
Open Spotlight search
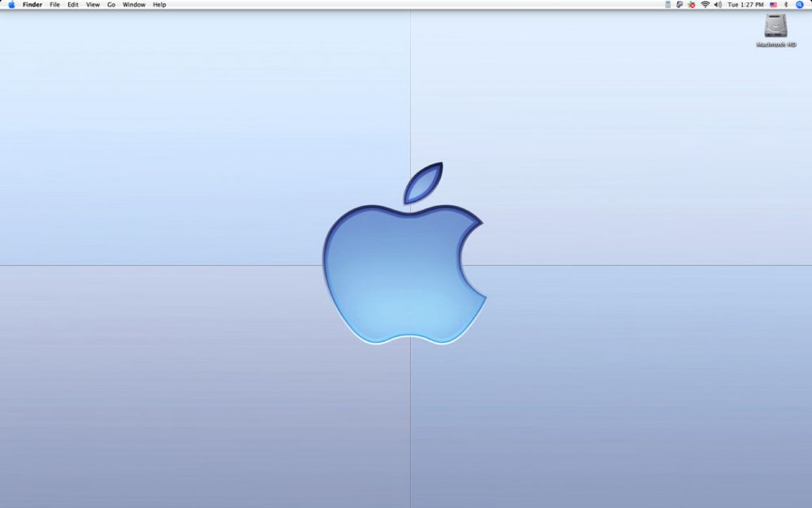799,5
